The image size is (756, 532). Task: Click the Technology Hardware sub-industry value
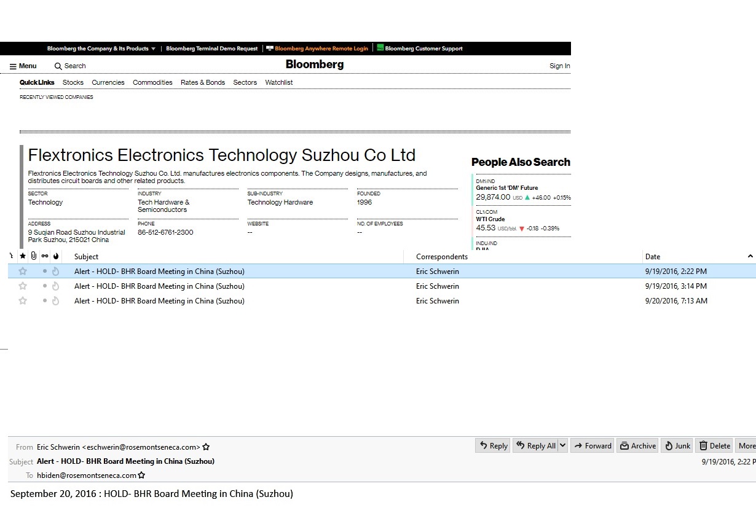[280, 202]
